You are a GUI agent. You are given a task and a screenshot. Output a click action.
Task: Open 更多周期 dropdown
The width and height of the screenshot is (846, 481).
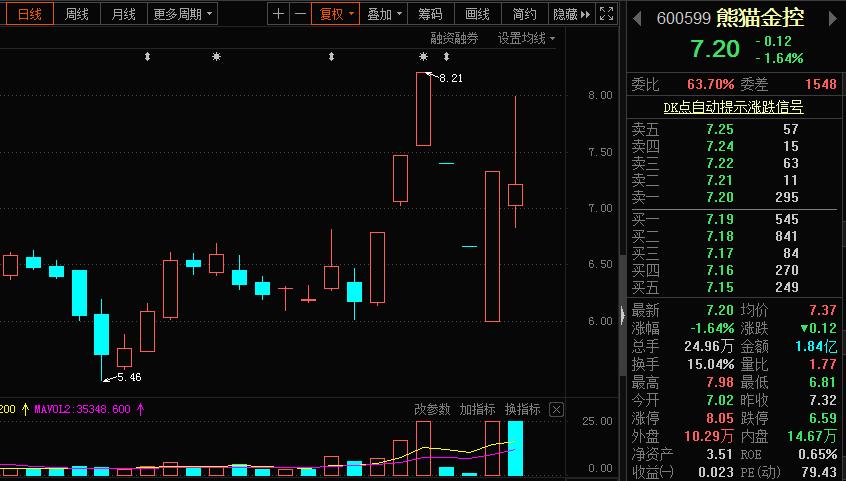[182, 14]
